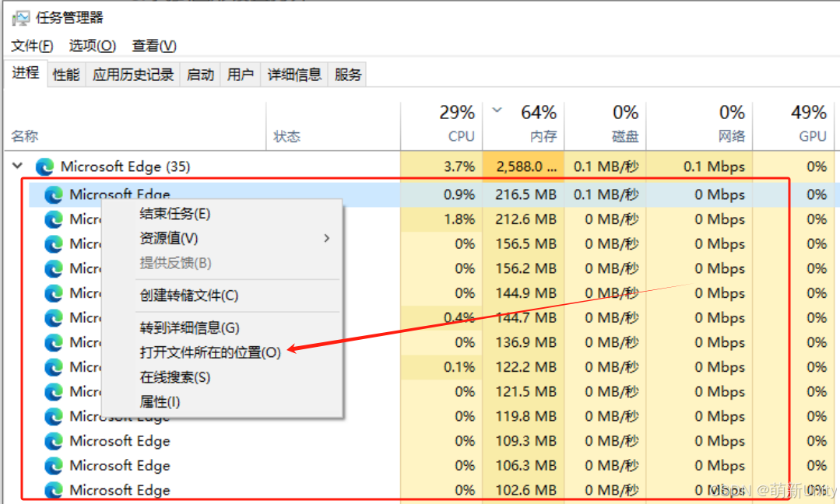Click Edge icon in 106.3 MB row
840x504 pixels.
[54, 465]
